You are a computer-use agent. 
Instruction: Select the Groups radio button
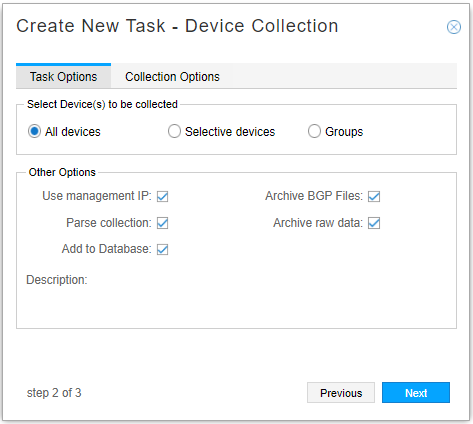(x=314, y=131)
